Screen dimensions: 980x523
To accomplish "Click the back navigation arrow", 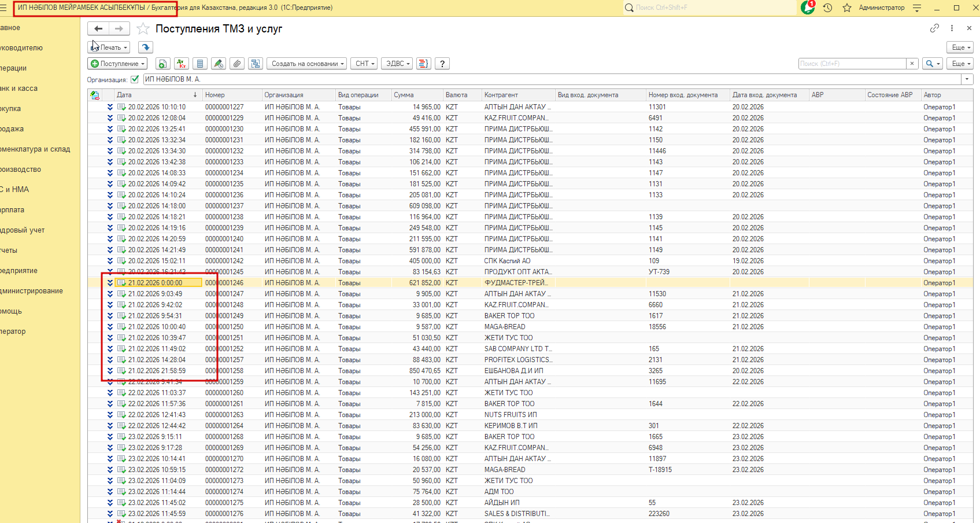I will pyautogui.click(x=98, y=29).
